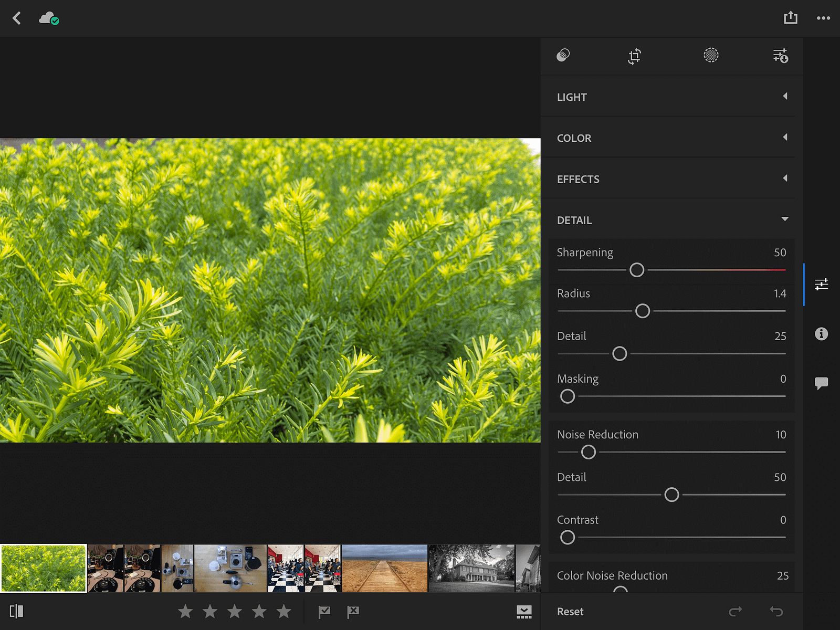
Task: Toggle the before/after compare view icon
Action: click(17, 611)
